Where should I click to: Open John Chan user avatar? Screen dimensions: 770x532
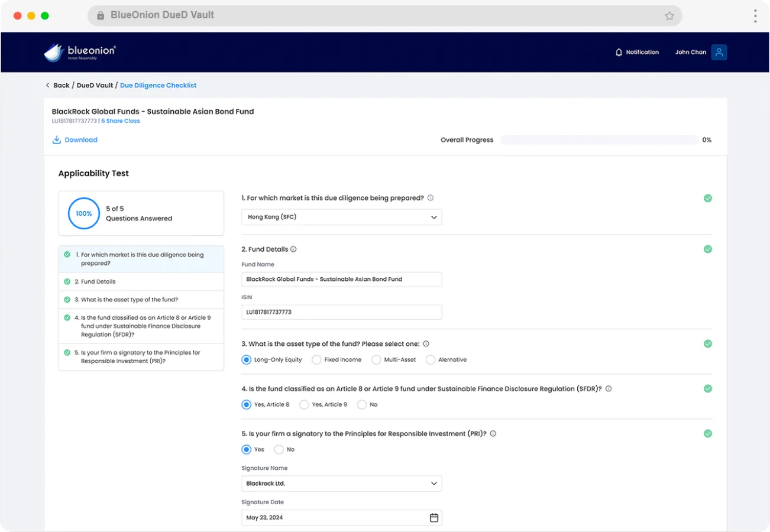[719, 52]
